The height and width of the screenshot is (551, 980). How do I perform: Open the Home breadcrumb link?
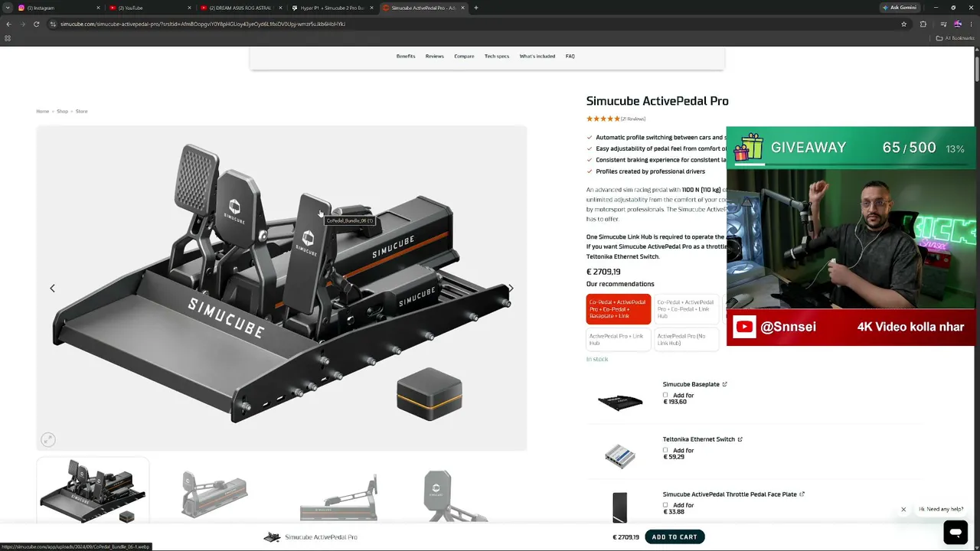tap(42, 112)
